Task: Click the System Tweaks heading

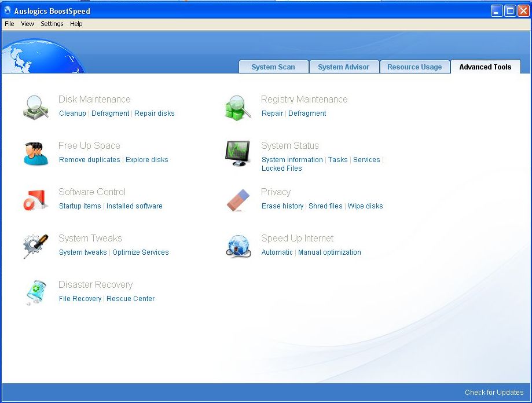Action: click(90, 238)
